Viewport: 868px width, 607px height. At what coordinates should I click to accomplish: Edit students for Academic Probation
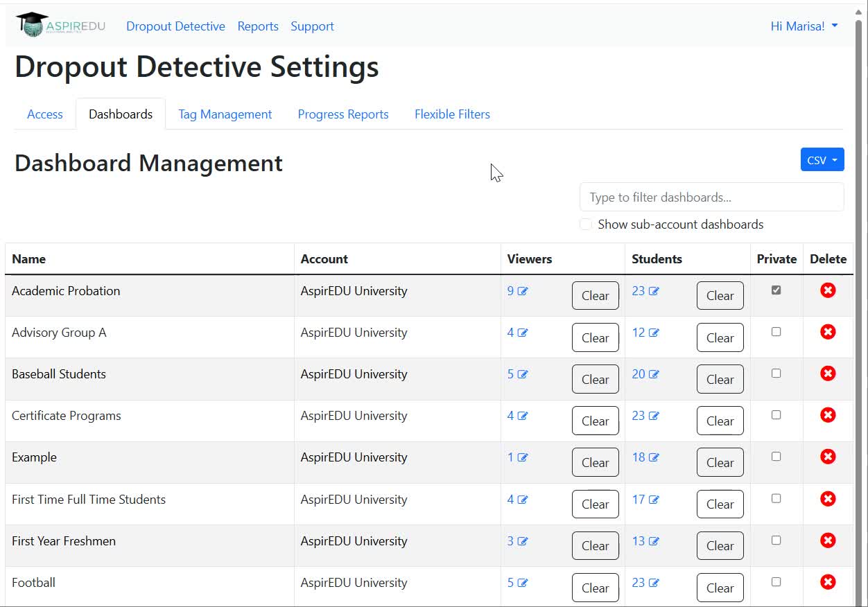point(654,291)
